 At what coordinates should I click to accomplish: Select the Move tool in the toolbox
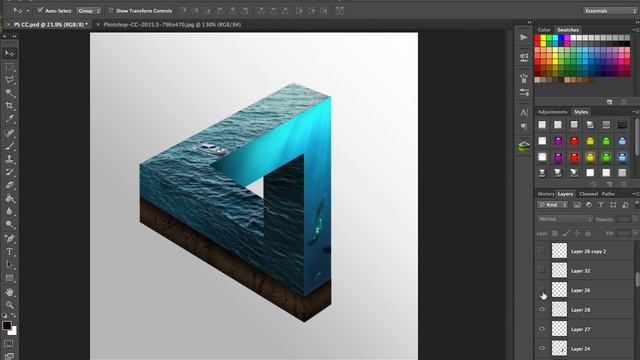(9, 53)
